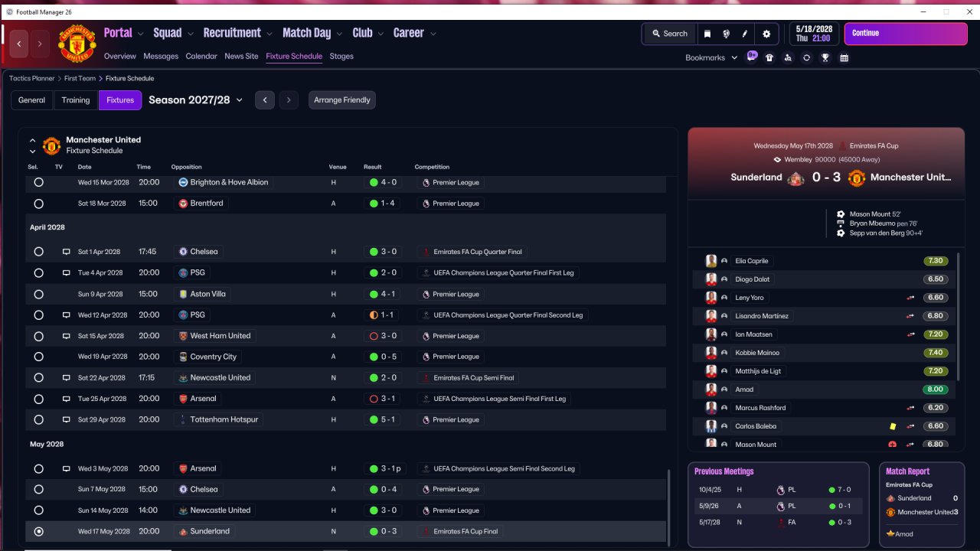The width and height of the screenshot is (980, 551).
Task: Expand the Portal menu dropdown
Action: (x=139, y=34)
